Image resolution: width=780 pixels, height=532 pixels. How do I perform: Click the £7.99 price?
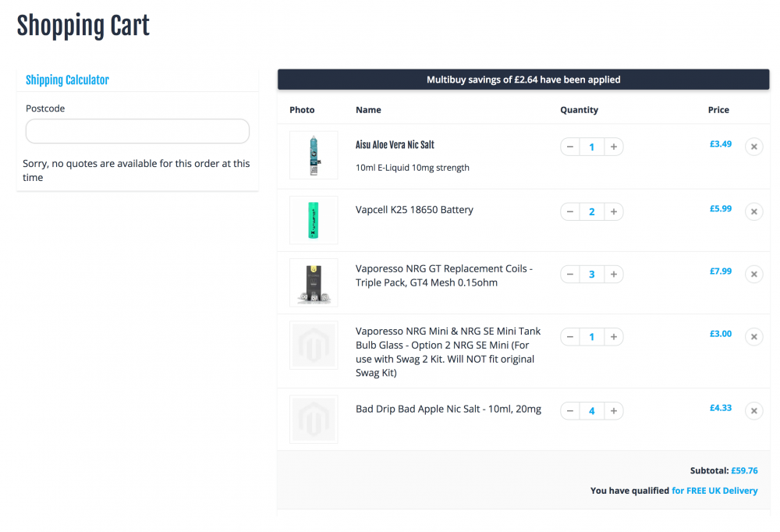tap(721, 271)
